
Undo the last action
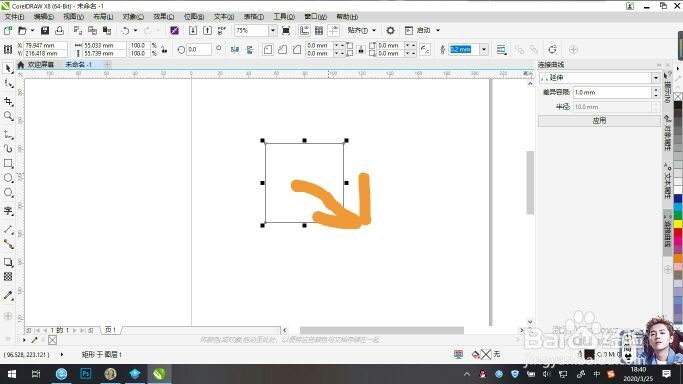pos(125,30)
